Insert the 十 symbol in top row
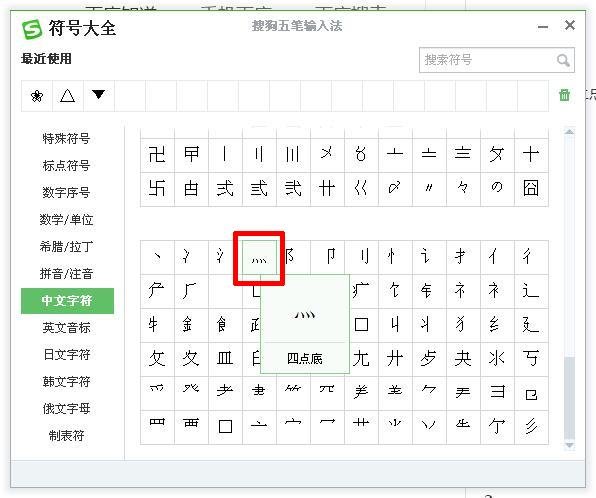The image size is (596, 498). 531,155
